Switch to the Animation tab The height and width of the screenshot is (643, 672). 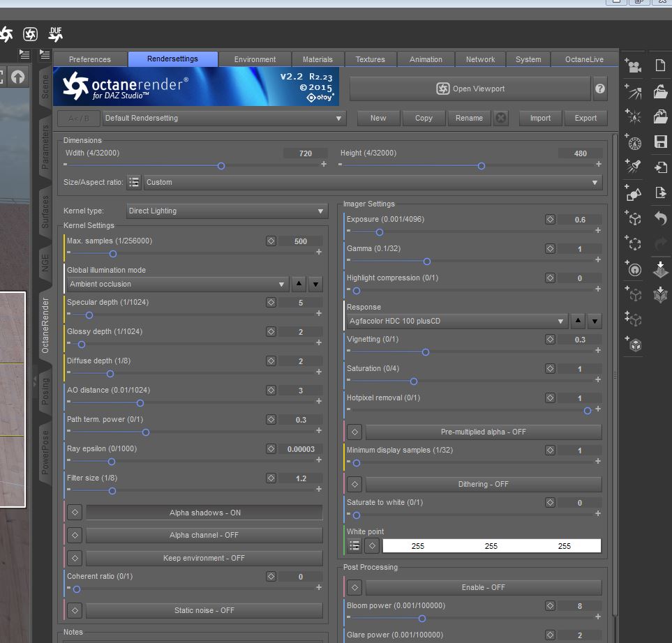coord(426,59)
